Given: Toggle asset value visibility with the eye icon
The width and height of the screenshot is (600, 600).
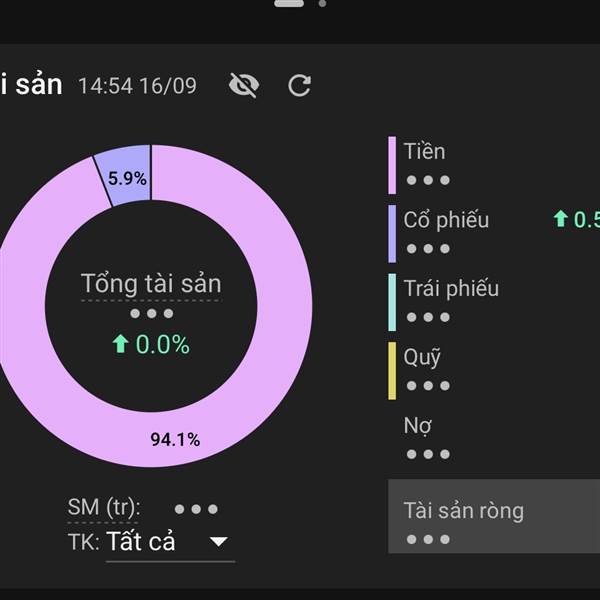Looking at the screenshot, I should [x=244, y=85].
